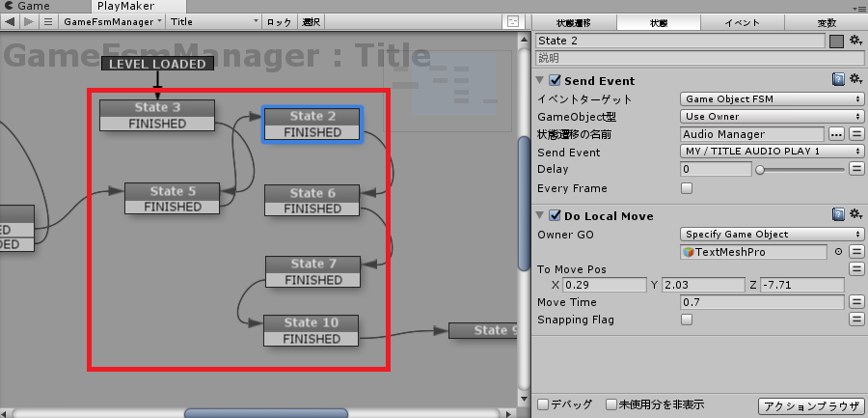The image size is (868, 418).
Task: Click the graph horizontal scrollbar thumb
Action: 266,413
